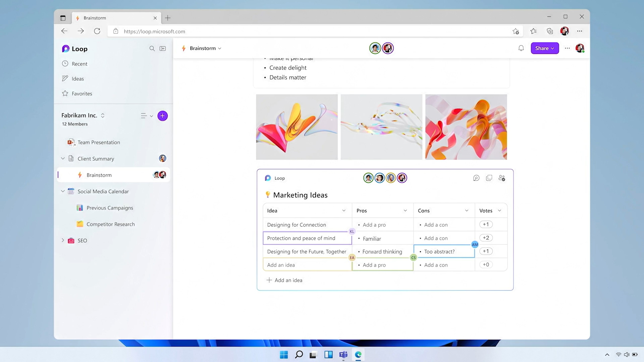Open the iridescent ribbon middle image
The height and width of the screenshot is (362, 644).
[381, 127]
